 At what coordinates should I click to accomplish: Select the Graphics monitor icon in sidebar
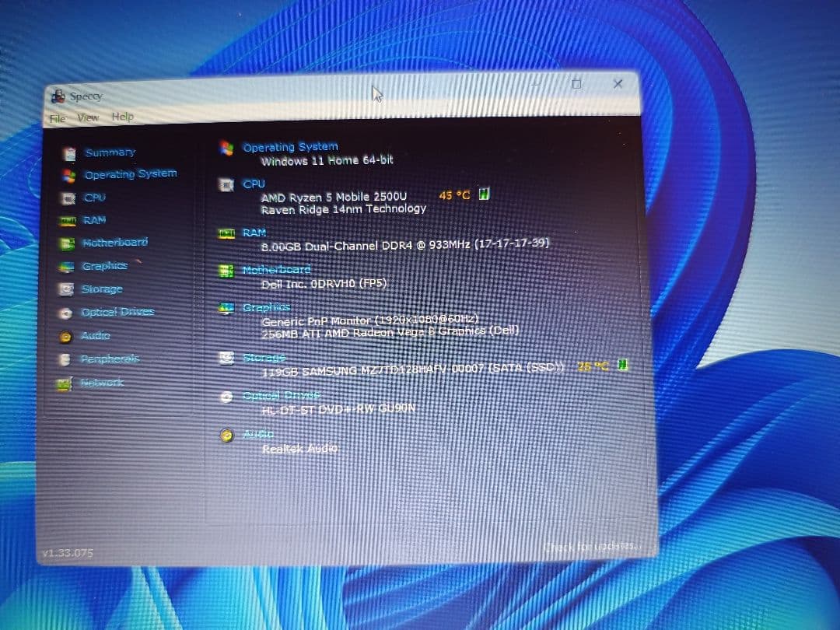click(68, 266)
